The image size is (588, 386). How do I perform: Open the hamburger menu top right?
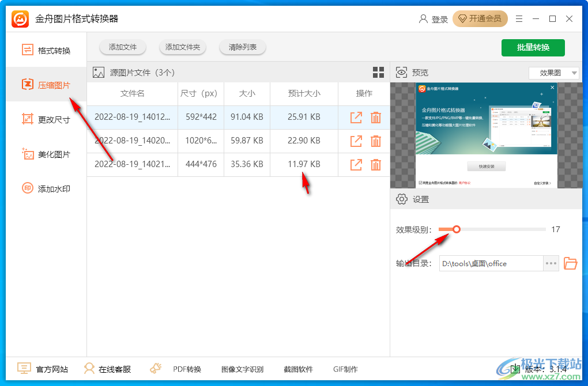(518, 18)
